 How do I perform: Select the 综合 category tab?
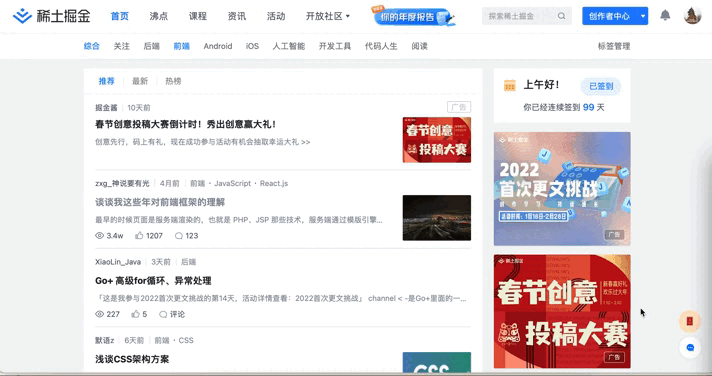coord(91,46)
